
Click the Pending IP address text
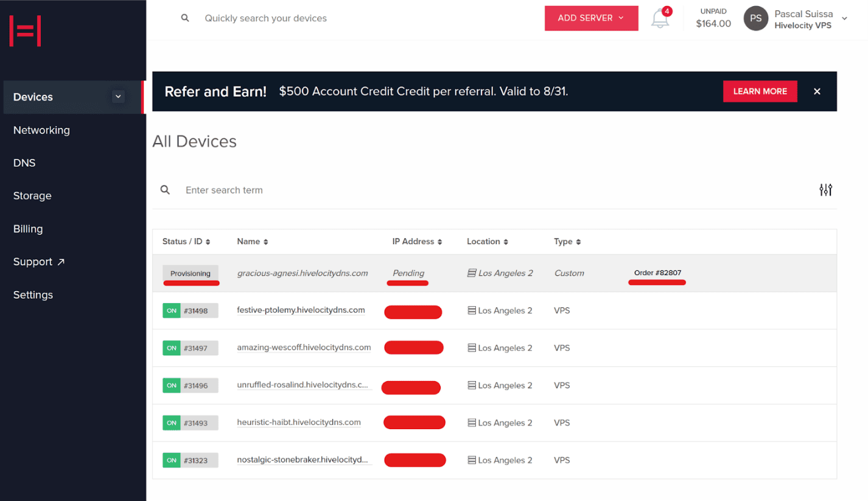tap(408, 273)
